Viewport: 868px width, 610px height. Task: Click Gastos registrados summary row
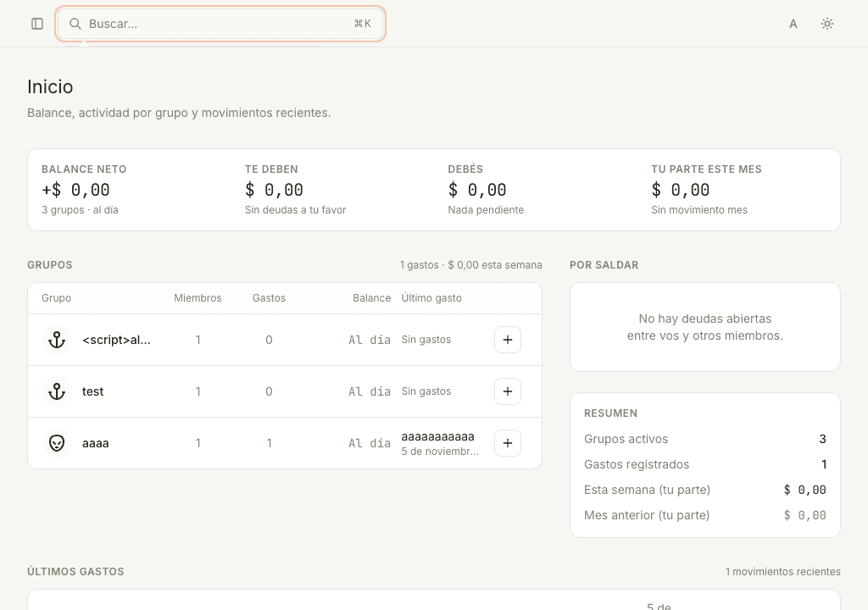pyautogui.click(x=705, y=464)
